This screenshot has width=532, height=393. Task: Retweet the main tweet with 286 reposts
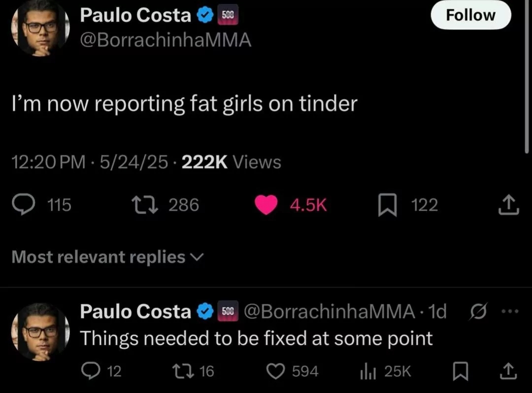pyautogui.click(x=145, y=205)
